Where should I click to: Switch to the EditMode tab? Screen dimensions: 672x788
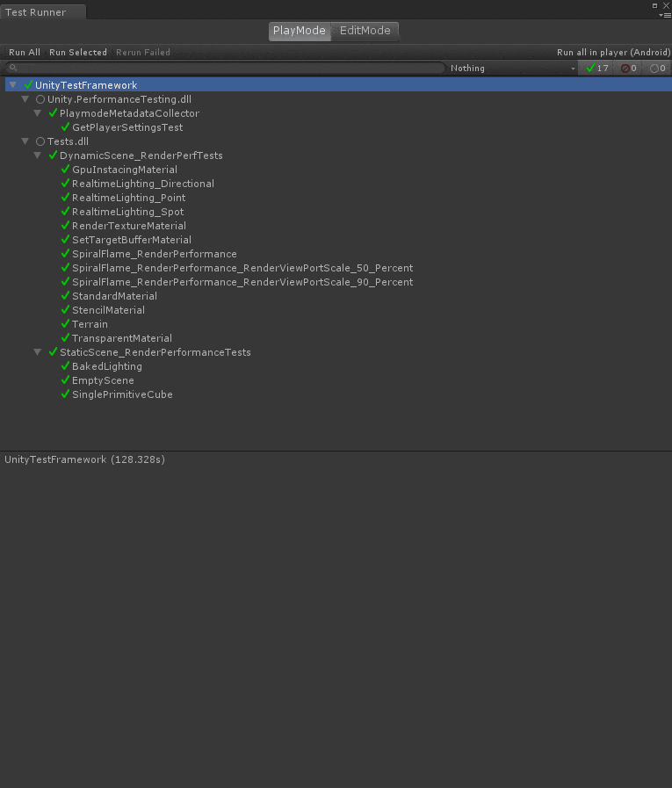(x=365, y=31)
